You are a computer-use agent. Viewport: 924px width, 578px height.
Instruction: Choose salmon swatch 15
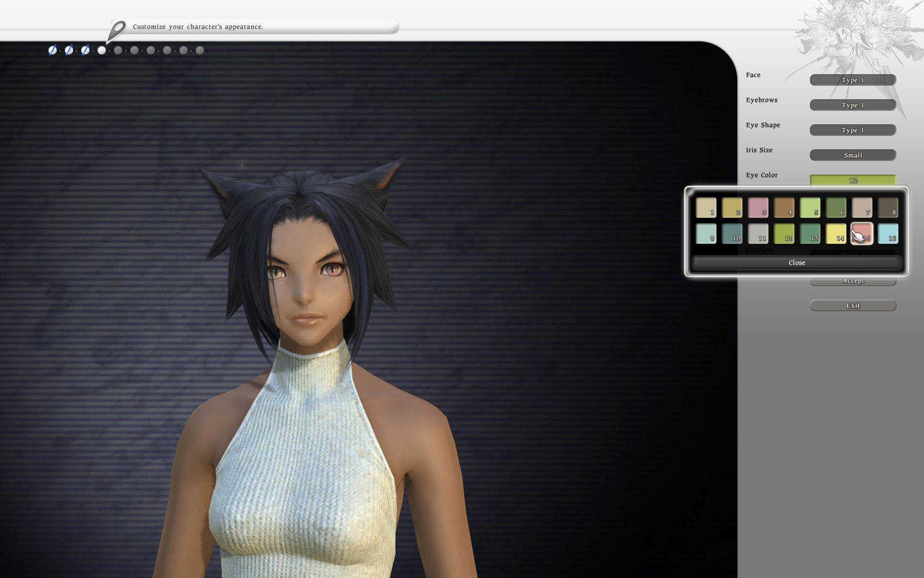click(862, 234)
